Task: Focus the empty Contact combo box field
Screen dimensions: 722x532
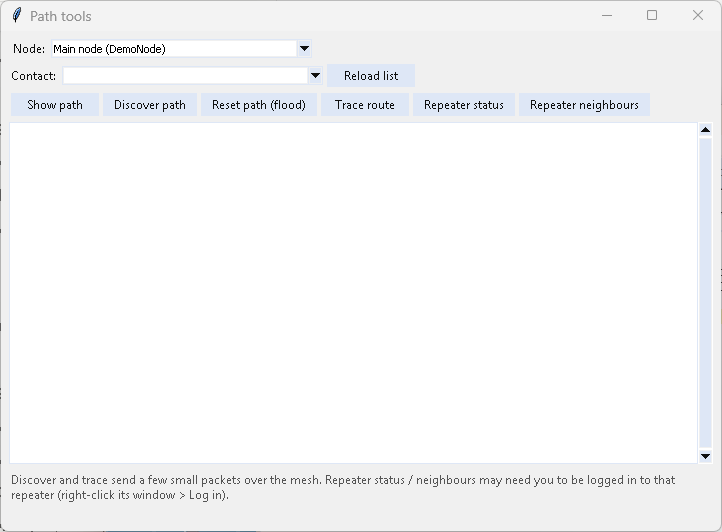Action: 186,76
